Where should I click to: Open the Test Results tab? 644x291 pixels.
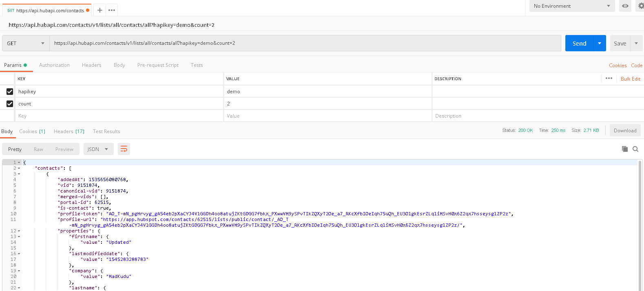click(106, 131)
